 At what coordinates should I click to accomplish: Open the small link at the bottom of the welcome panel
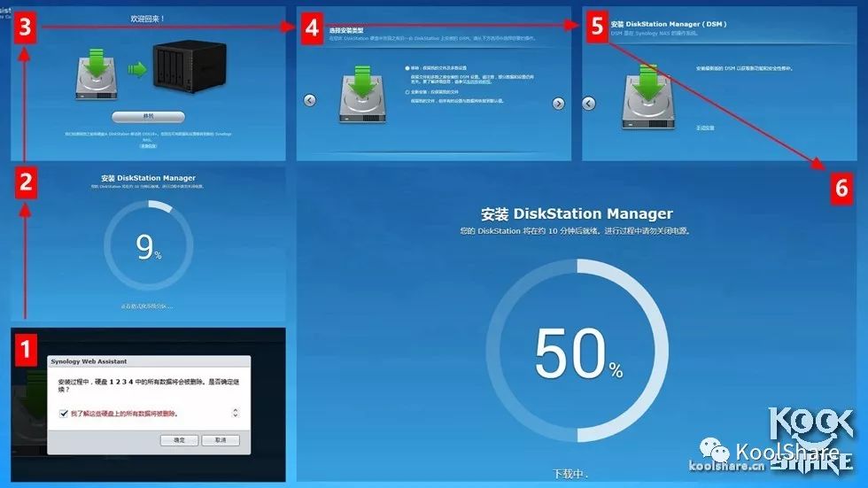point(149,146)
